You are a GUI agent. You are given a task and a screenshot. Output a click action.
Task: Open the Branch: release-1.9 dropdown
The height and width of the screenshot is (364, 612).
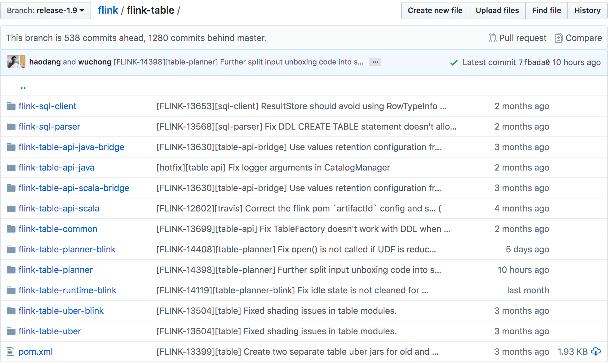[46, 11]
